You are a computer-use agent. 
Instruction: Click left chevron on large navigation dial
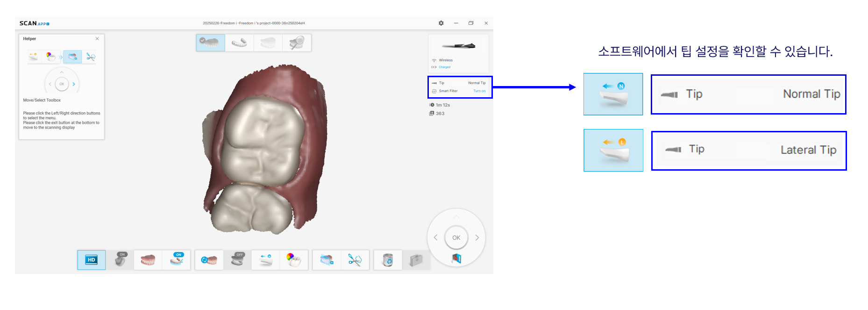435,238
